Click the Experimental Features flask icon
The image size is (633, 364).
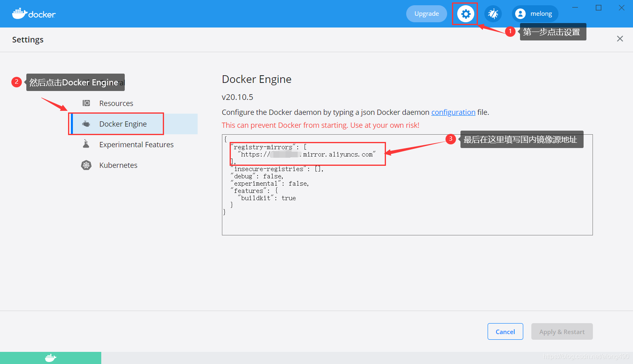click(x=86, y=144)
